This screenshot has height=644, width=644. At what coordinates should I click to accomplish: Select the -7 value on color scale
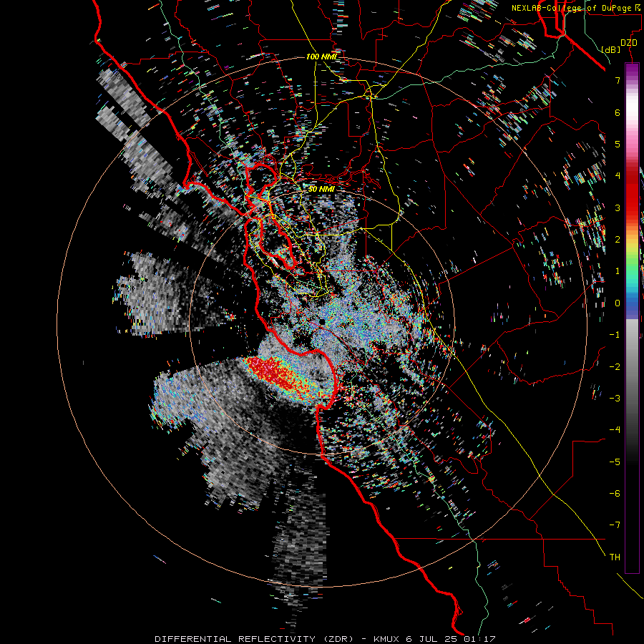615,525
